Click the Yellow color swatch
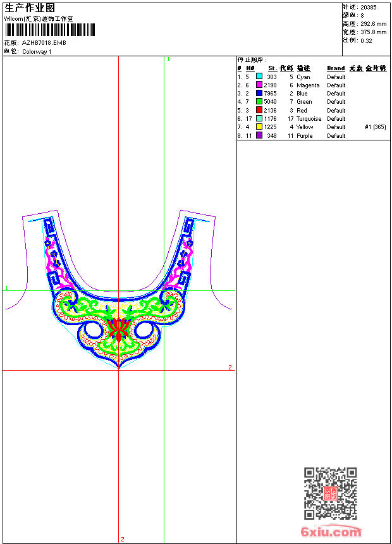 tap(259, 127)
